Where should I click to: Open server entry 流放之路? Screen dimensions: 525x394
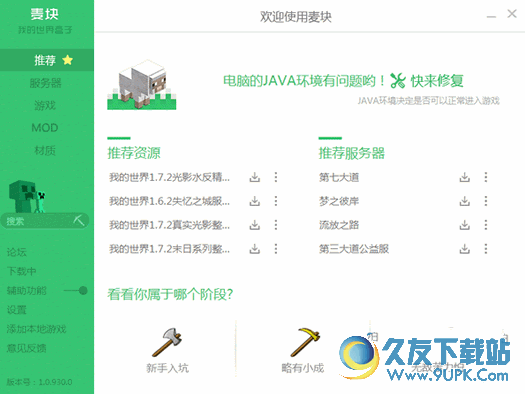(x=339, y=225)
